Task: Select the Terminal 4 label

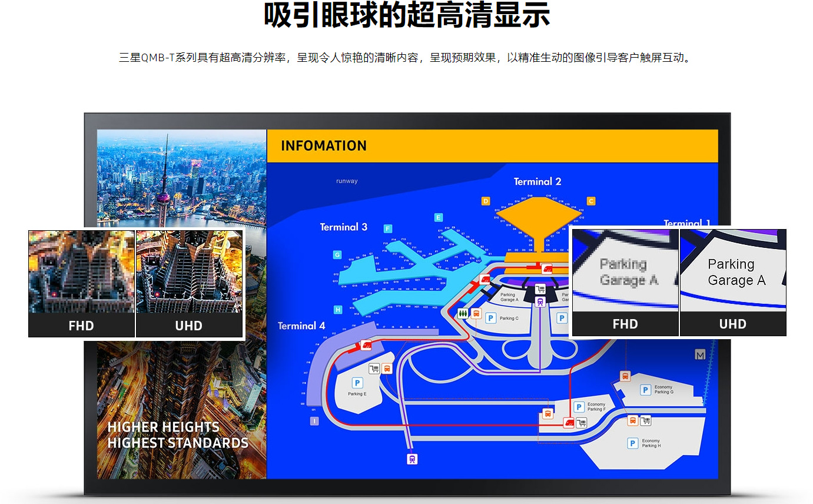Action: (301, 326)
